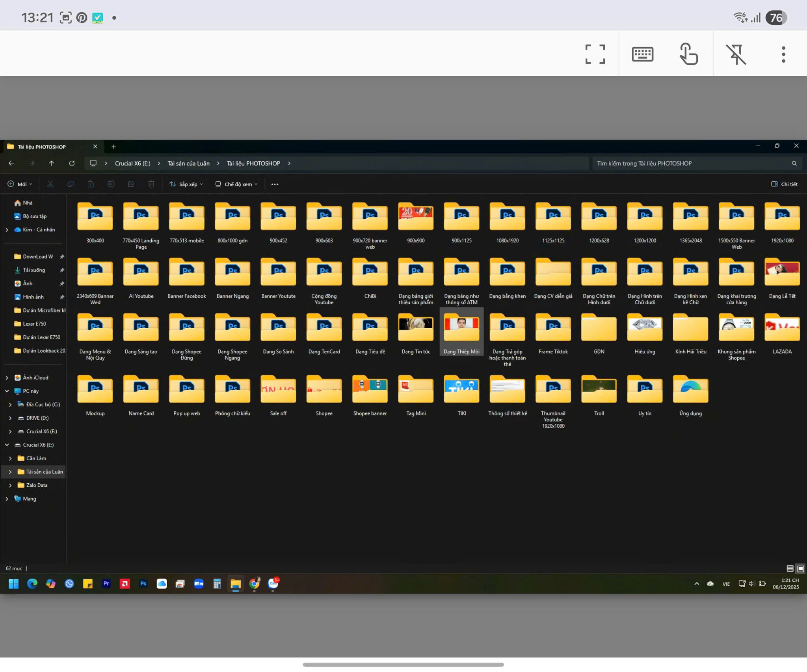Open the See more ellipsis in Explorer toolbar
The height and width of the screenshot is (672, 807).
click(x=275, y=184)
